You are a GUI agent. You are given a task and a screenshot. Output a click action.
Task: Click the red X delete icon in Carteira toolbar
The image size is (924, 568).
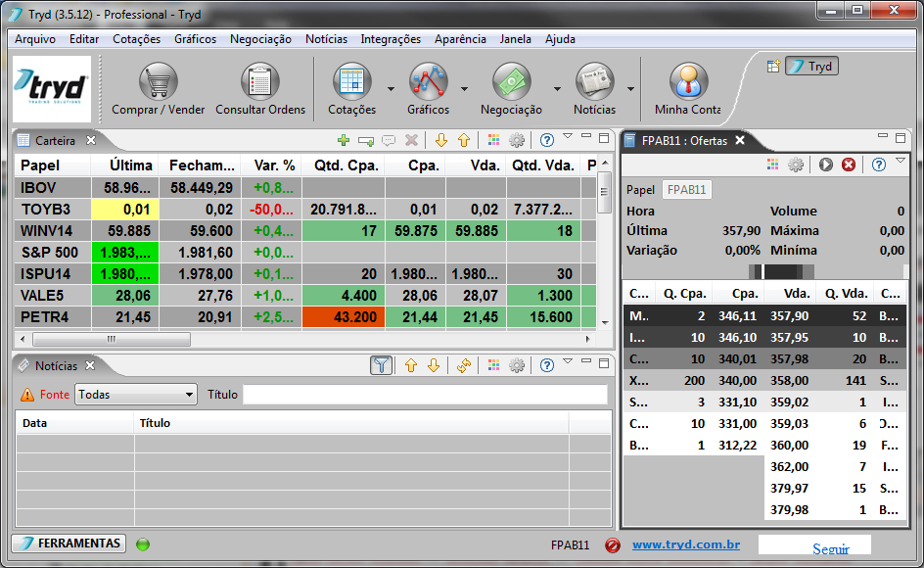click(x=411, y=140)
